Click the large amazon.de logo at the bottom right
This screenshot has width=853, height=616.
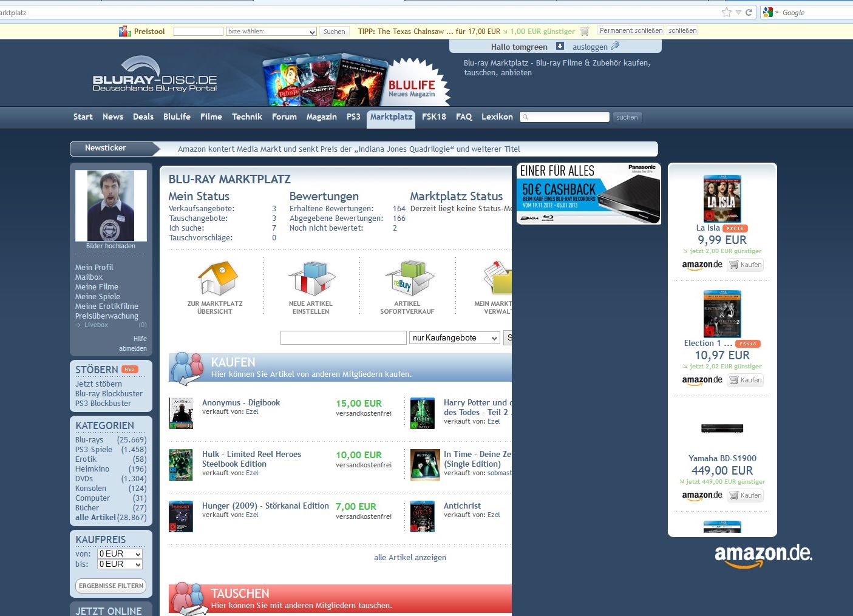(763, 555)
